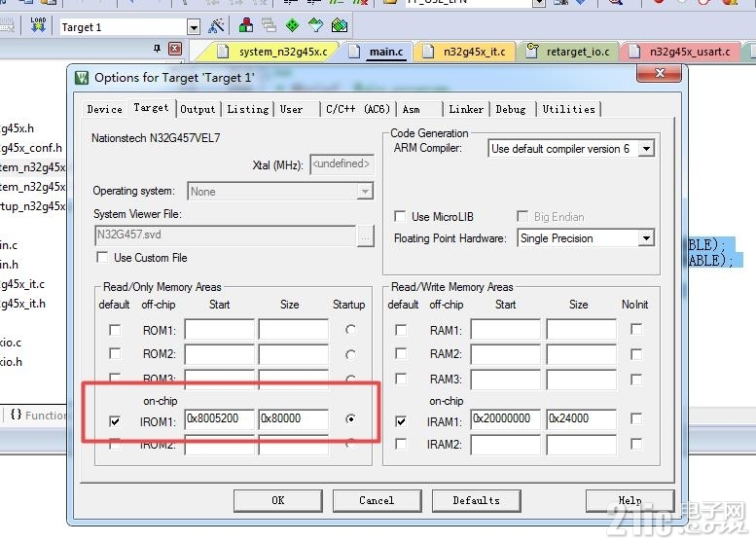Open Options for Target magic wand icon
This screenshot has height=543, width=756.
pos(216,25)
